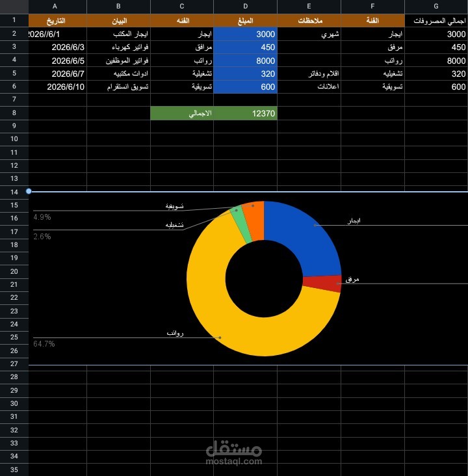
Task: Select the اعلانات notes cell
Action: (309, 87)
